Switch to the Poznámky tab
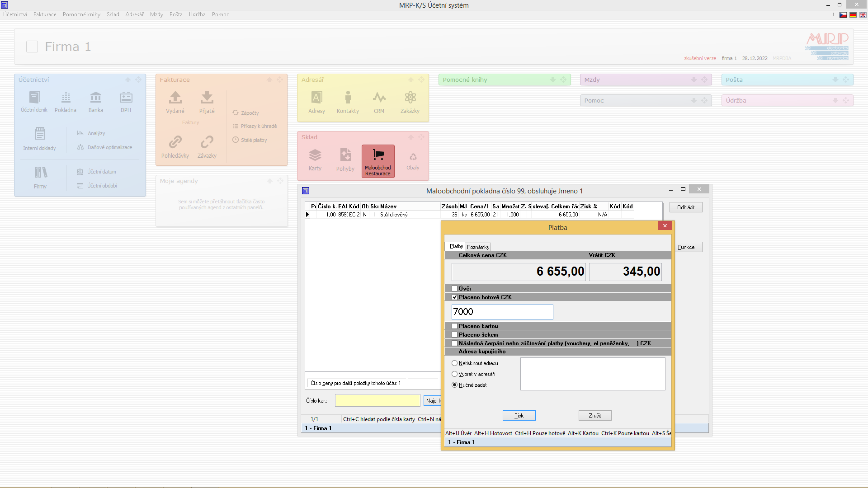868x488 pixels. click(478, 247)
